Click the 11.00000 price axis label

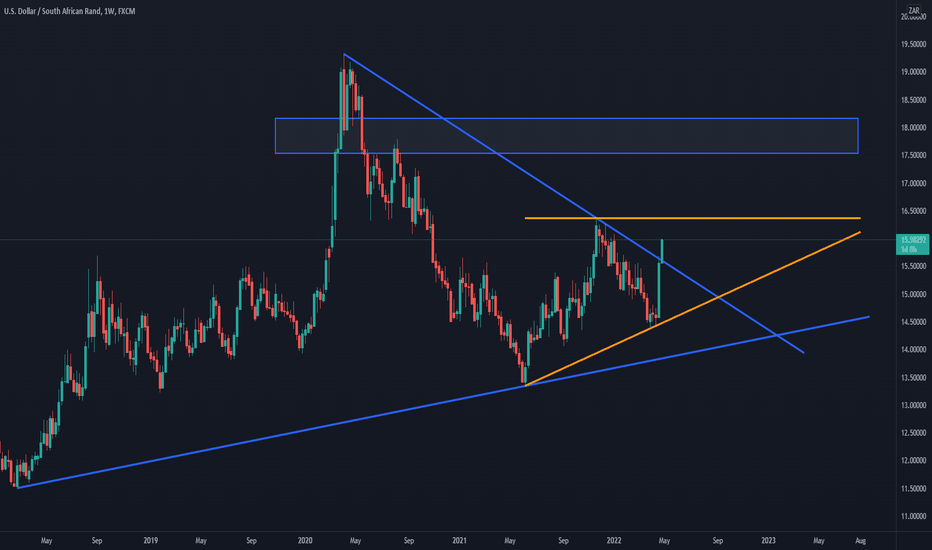[913, 516]
